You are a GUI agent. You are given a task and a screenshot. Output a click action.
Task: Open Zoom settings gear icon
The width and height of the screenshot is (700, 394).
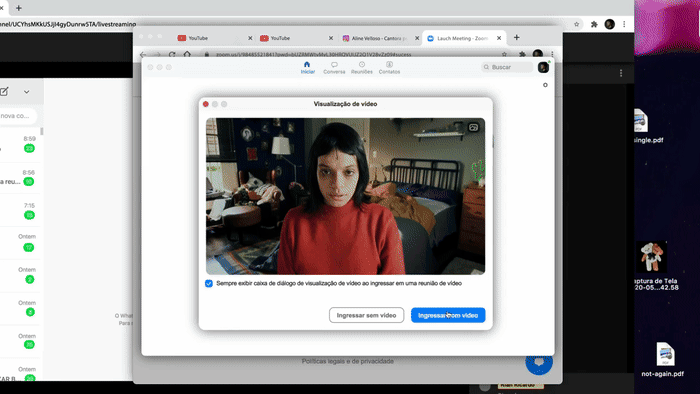click(x=545, y=85)
